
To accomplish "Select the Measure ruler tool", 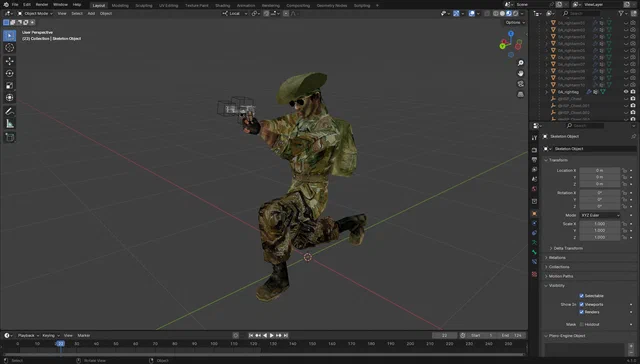I will point(9,124).
